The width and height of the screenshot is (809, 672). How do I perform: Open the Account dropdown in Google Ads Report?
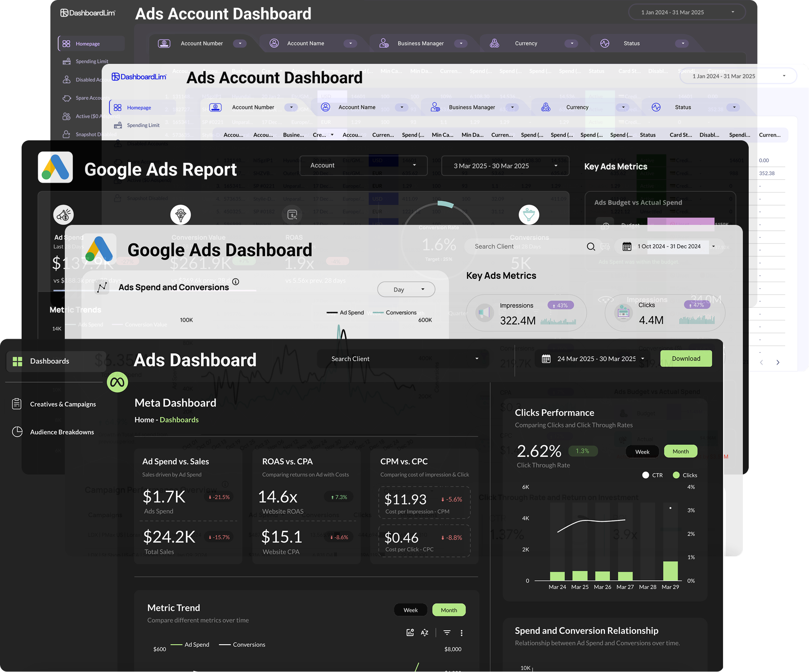(363, 166)
